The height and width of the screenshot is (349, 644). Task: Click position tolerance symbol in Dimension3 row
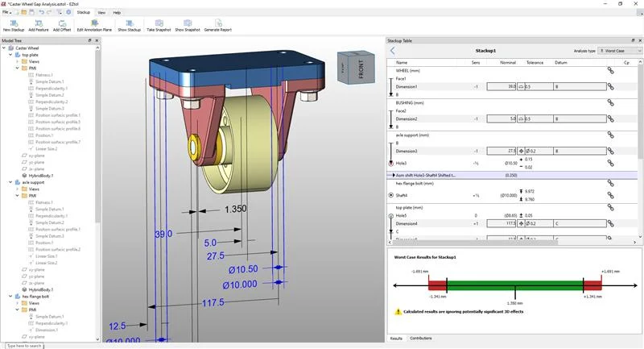coord(521,151)
